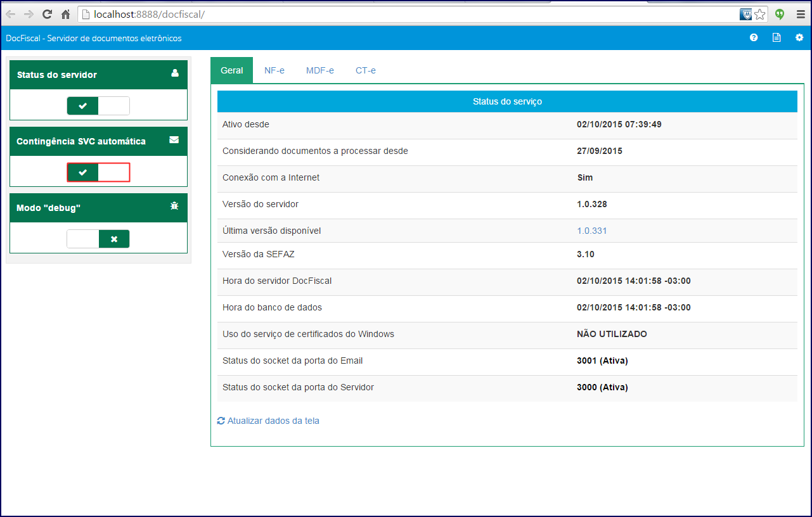Open the Chrome hamburger menu
This screenshot has width=812, height=517.
801,14
